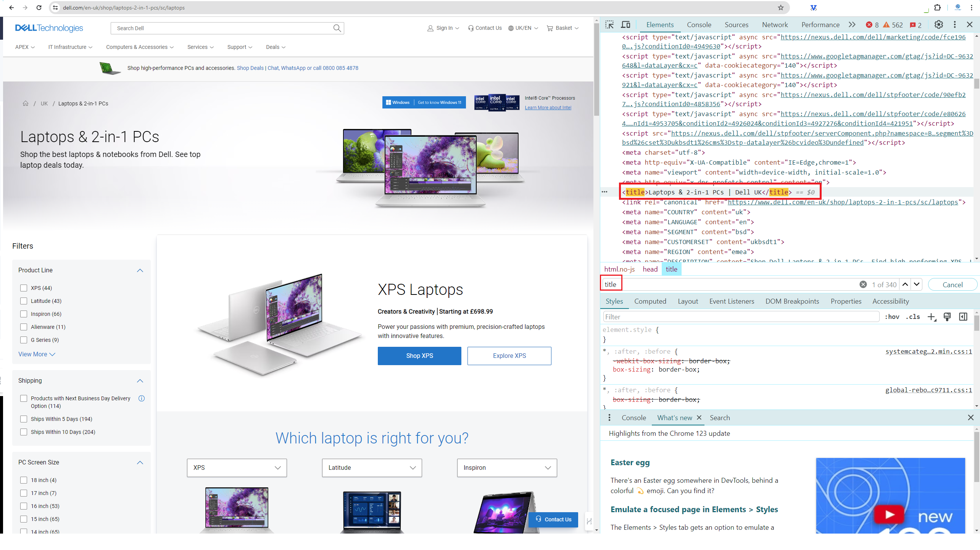Click the Styles Filter input box
The width and height of the screenshot is (980, 550).
coord(741,317)
